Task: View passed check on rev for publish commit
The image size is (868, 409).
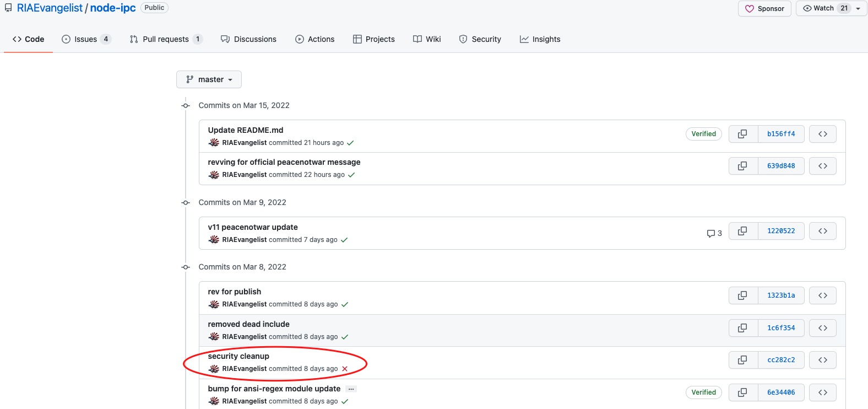Action: (x=345, y=304)
